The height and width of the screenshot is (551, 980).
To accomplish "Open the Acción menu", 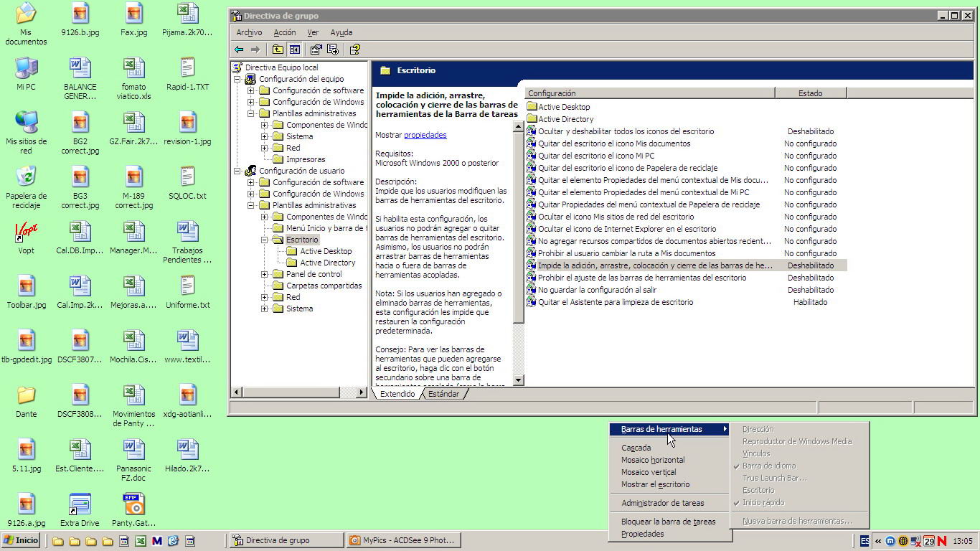I will click(x=284, y=32).
